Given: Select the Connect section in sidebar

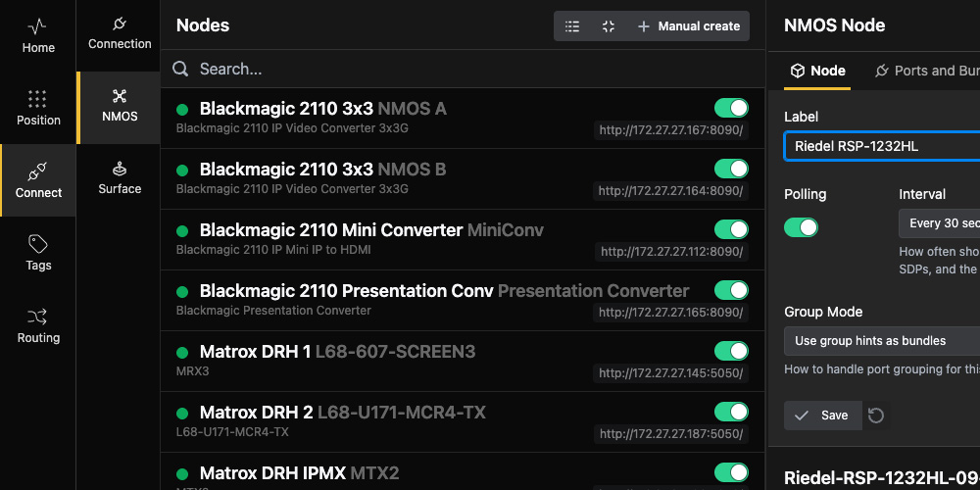Looking at the screenshot, I should [x=38, y=180].
